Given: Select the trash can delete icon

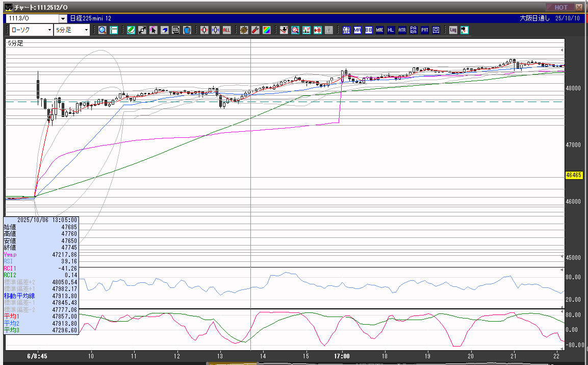Looking at the screenshot, I should pos(187,30).
